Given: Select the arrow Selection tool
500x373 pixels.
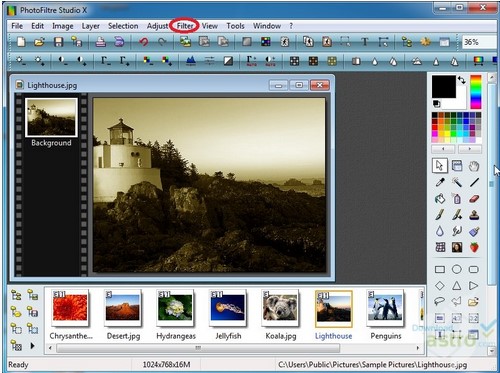Looking at the screenshot, I should pyautogui.click(x=440, y=166).
